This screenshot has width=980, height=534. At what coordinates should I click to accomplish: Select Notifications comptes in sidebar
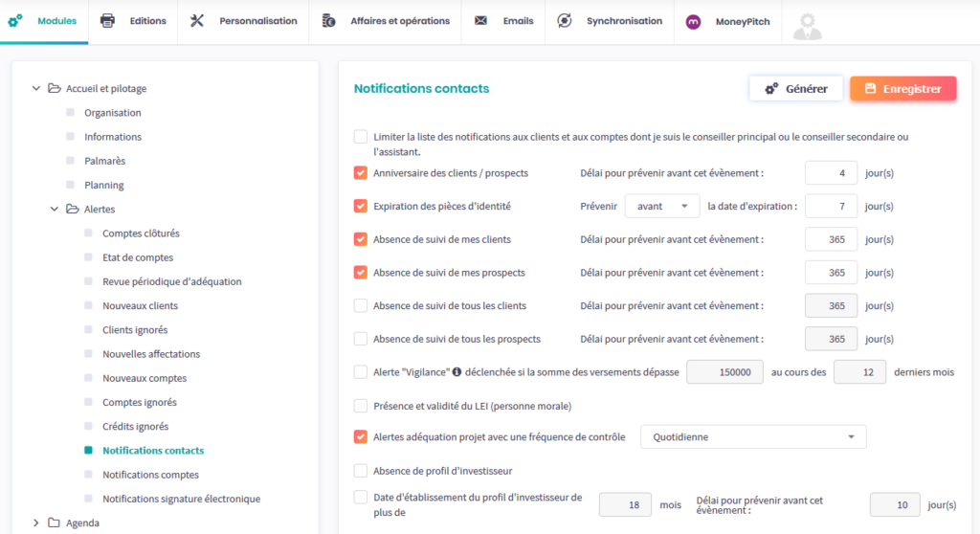point(150,475)
